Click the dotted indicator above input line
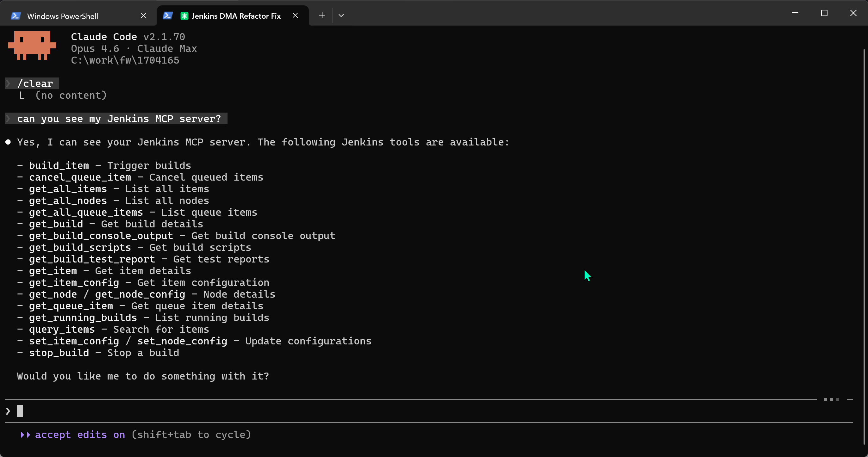This screenshot has height=457, width=868. point(831,399)
